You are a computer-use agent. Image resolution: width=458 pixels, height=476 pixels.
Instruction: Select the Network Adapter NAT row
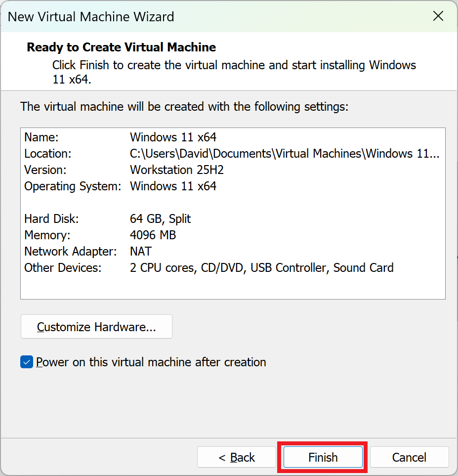[x=140, y=251]
